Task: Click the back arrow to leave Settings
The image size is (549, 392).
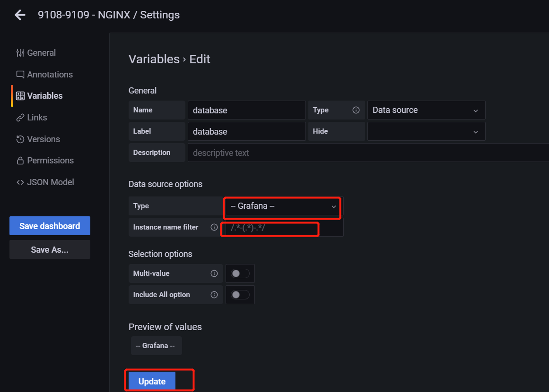Action: click(19, 15)
